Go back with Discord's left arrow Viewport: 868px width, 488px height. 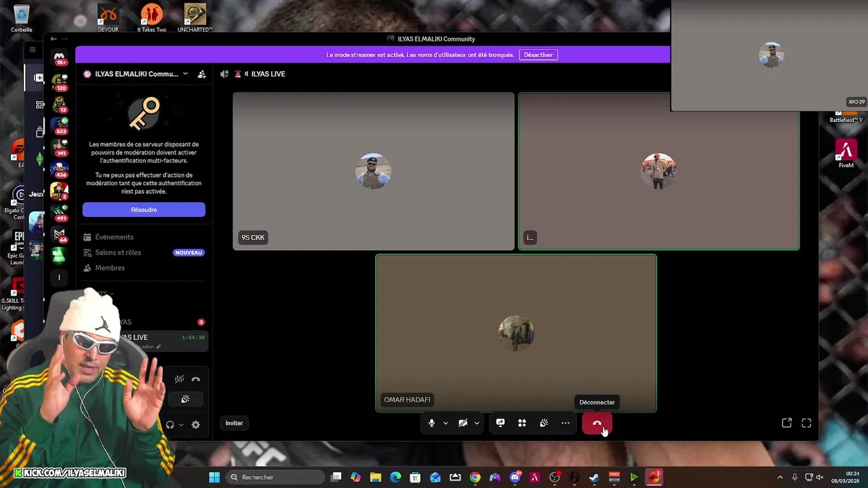pos(54,39)
